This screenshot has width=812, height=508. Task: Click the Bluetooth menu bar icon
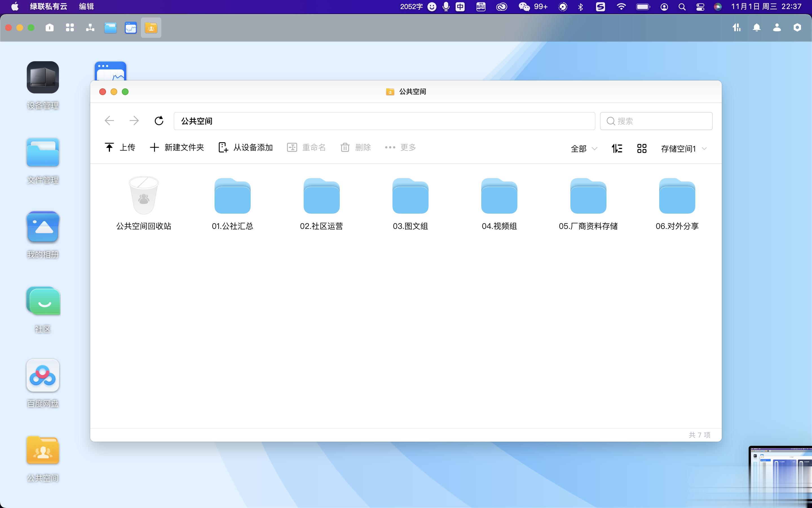tap(581, 7)
